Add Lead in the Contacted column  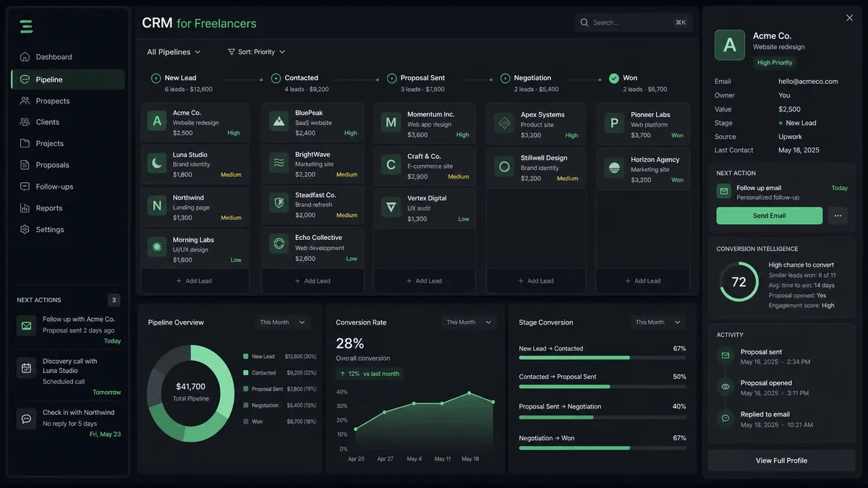[313, 281]
